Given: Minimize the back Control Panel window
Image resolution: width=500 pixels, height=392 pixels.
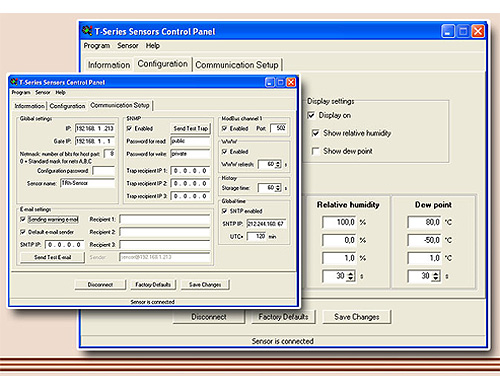Looking at the screenshot, I should [x=448, y=31].
